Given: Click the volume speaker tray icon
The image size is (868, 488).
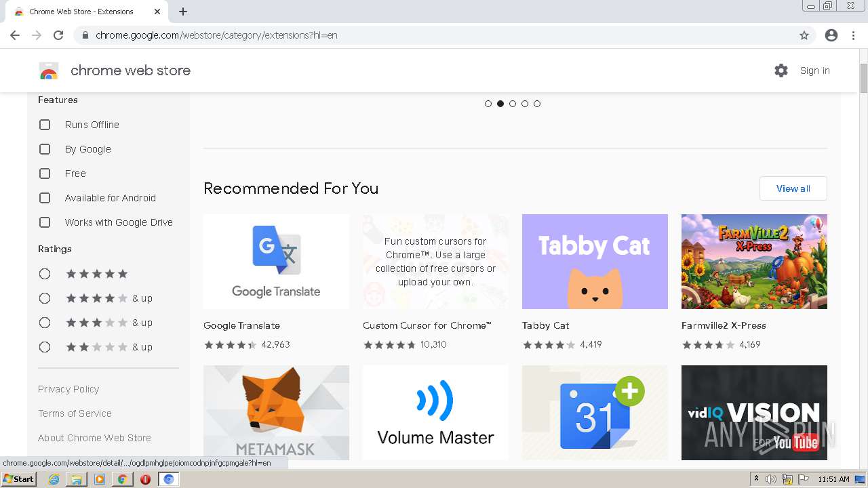Looking at the screenshot, I should (x=771, y=479).
